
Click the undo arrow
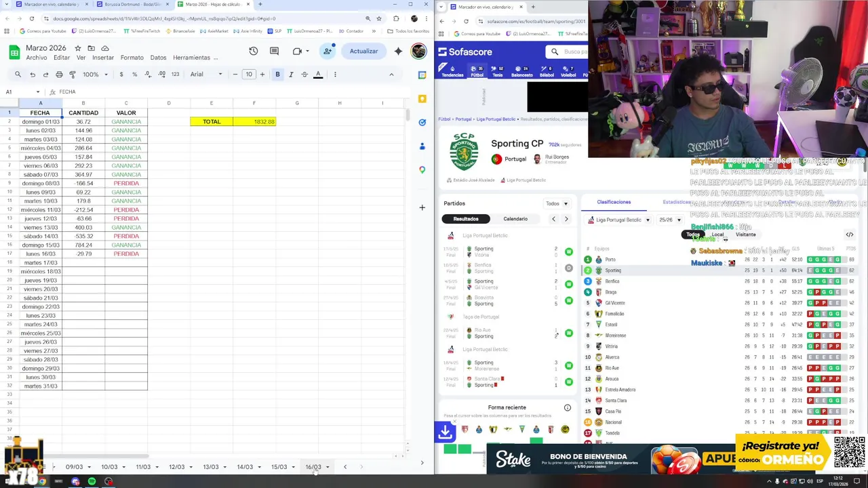[32, 75]
